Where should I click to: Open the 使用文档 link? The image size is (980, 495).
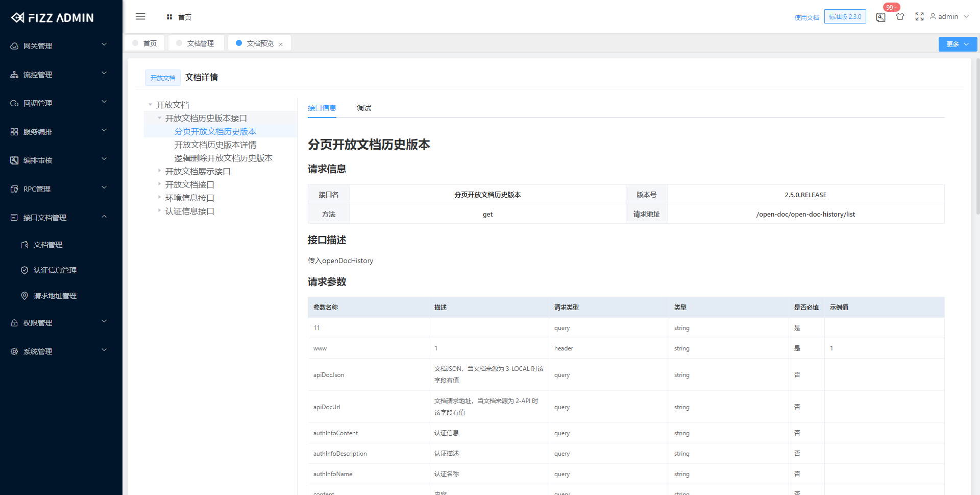(x=806, y=17)
